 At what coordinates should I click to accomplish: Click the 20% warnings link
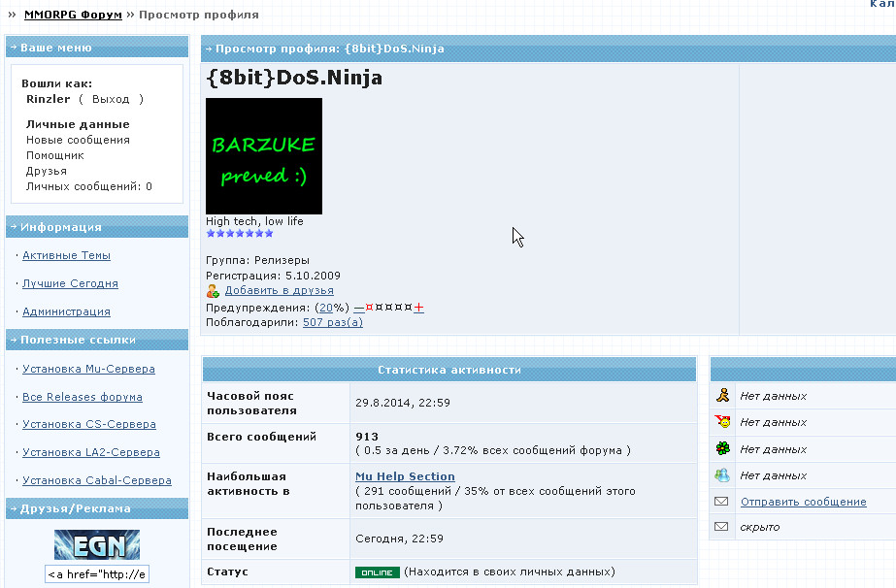[326, 308]
